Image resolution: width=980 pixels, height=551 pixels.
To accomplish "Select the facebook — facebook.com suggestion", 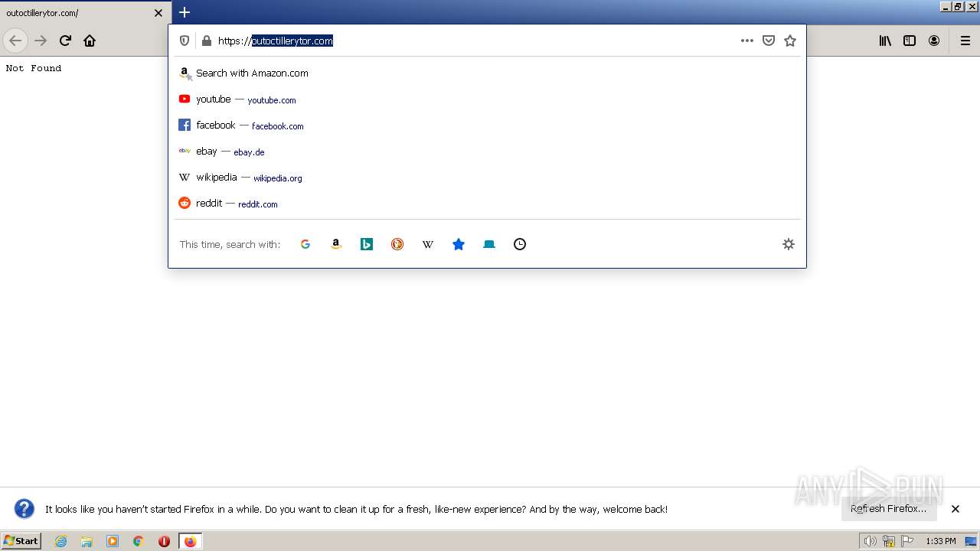I will (487, 126).
